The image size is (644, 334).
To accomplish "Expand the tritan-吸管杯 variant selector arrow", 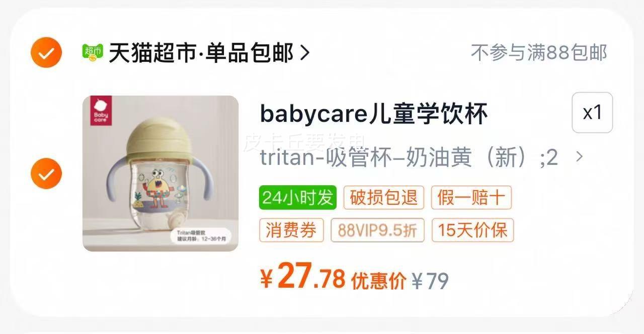I will pyautogui.click(x=579, y=157).
